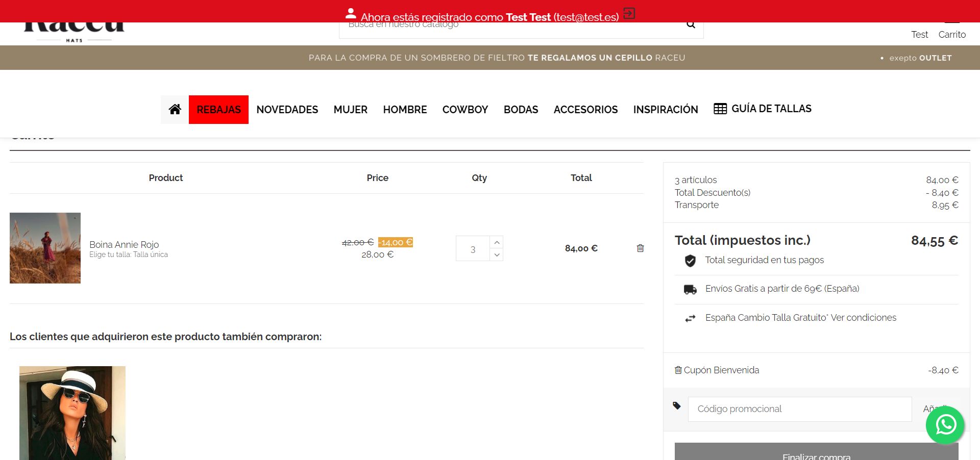
Task: Open the COWBOY category
Action: tap(465, 110)
